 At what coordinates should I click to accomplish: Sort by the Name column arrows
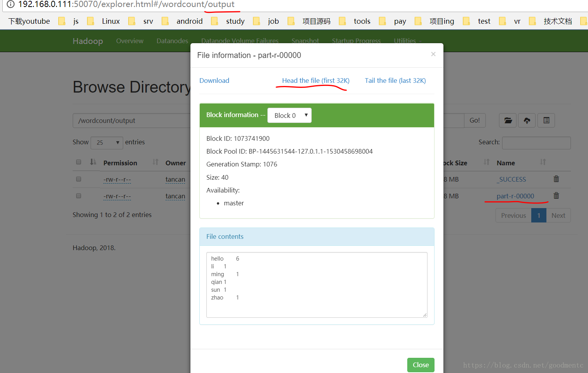[x=543, y=162]
